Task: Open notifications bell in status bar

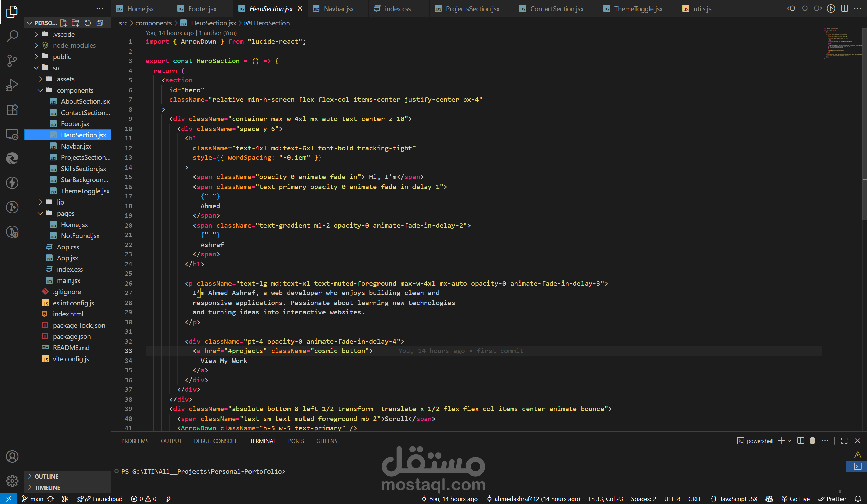Action: point(858,499)
